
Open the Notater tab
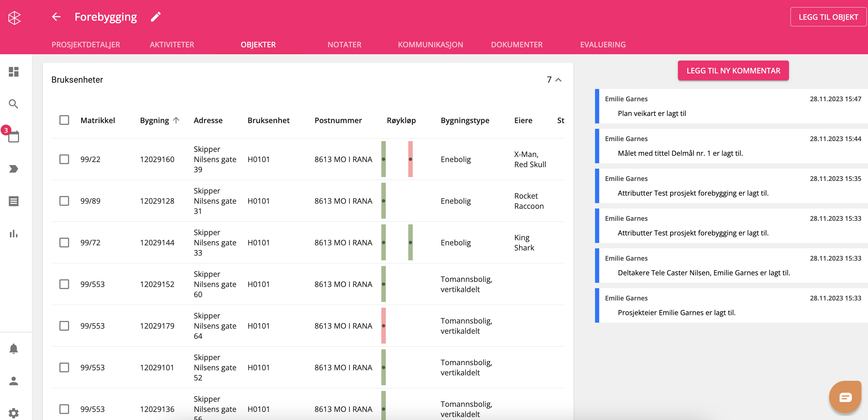click(345, 45)
